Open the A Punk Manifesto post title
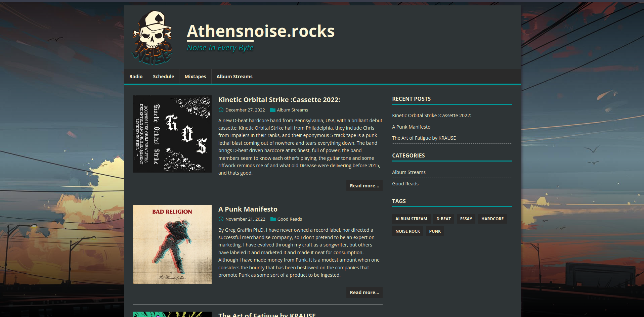The height and width of the screenshot is (317, 644). pyautogui.click(x=248, y=209)
